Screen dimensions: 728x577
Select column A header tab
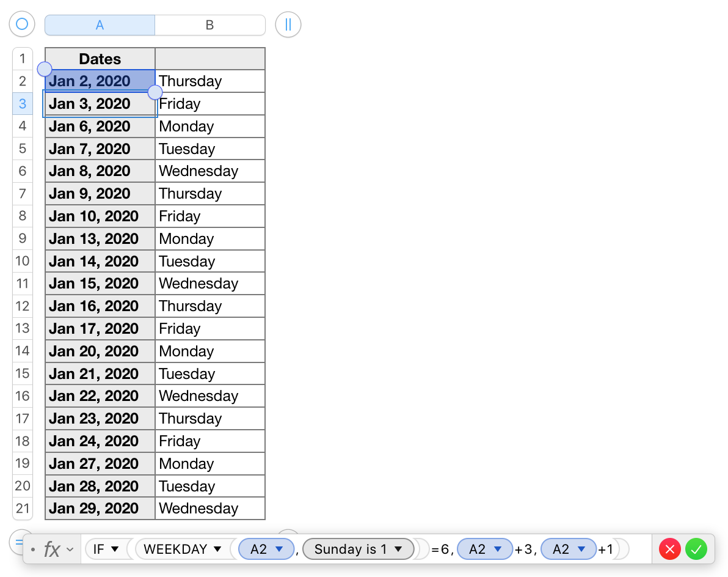coord(100,25)
